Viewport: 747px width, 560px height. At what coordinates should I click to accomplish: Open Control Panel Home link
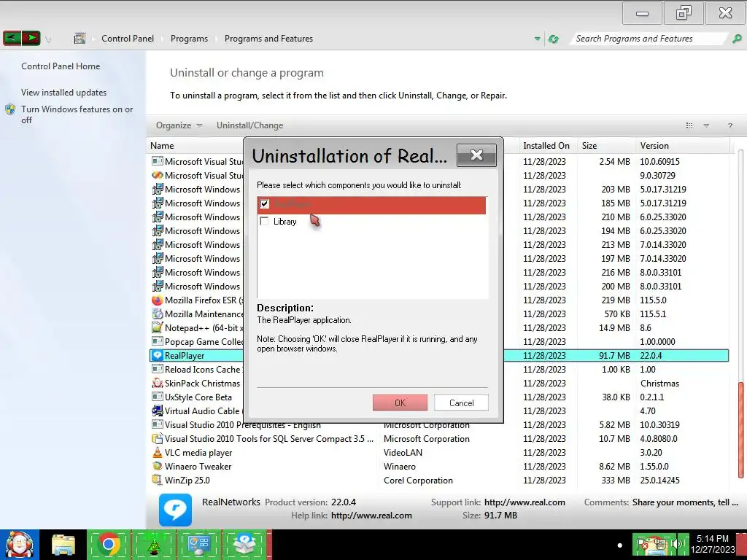pos(61,66)
